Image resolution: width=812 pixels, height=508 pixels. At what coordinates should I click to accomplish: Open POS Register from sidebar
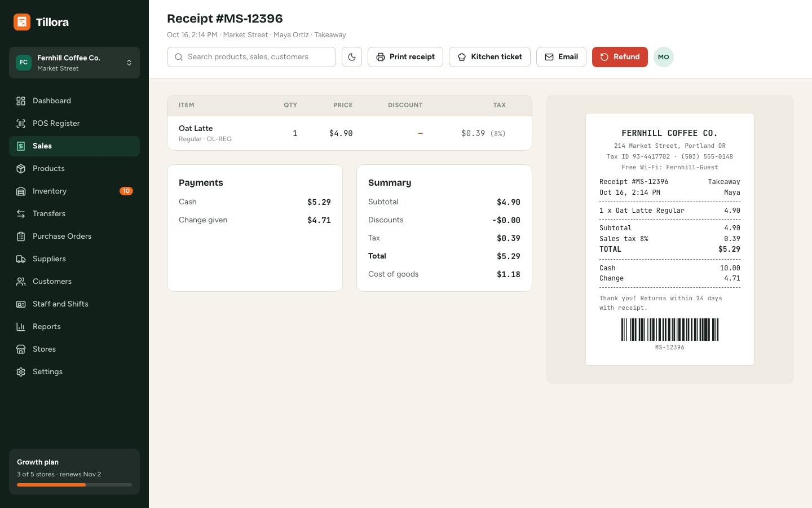(74, 123)
